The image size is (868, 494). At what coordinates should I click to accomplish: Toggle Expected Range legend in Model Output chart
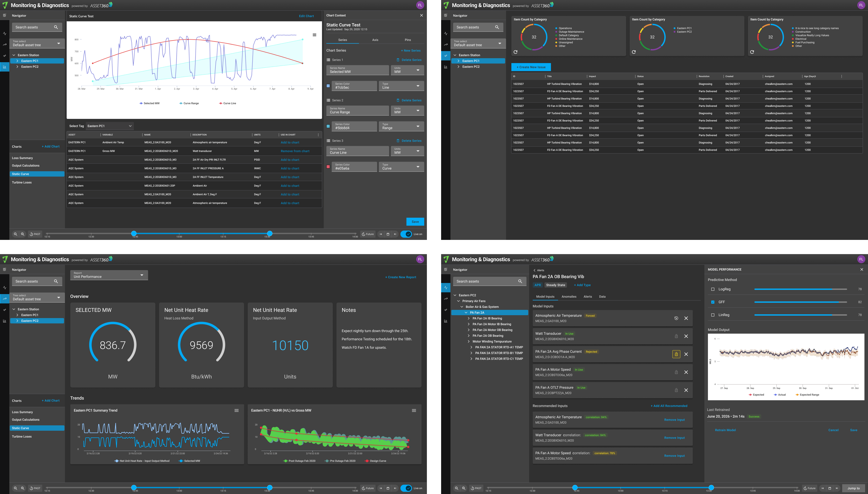click(807, 394)
